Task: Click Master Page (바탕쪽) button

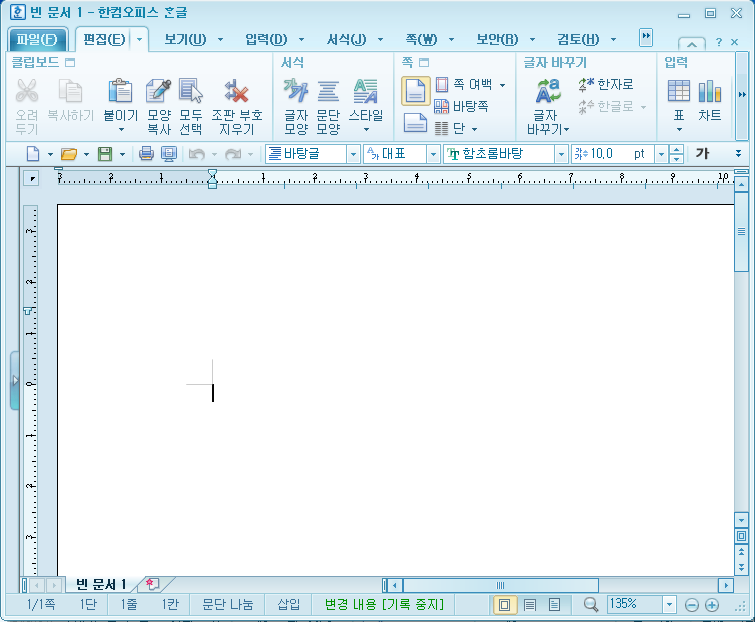Action: pos(462,106)
